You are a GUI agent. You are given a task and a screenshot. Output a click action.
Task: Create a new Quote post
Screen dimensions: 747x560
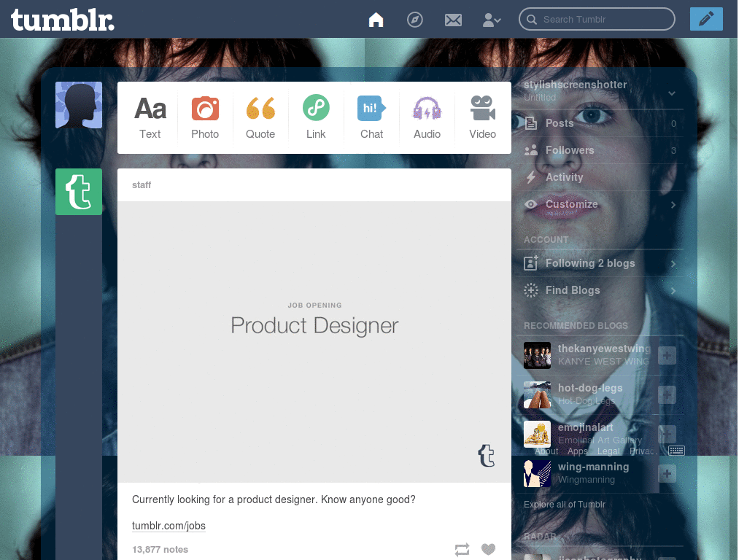pos(260,117)
